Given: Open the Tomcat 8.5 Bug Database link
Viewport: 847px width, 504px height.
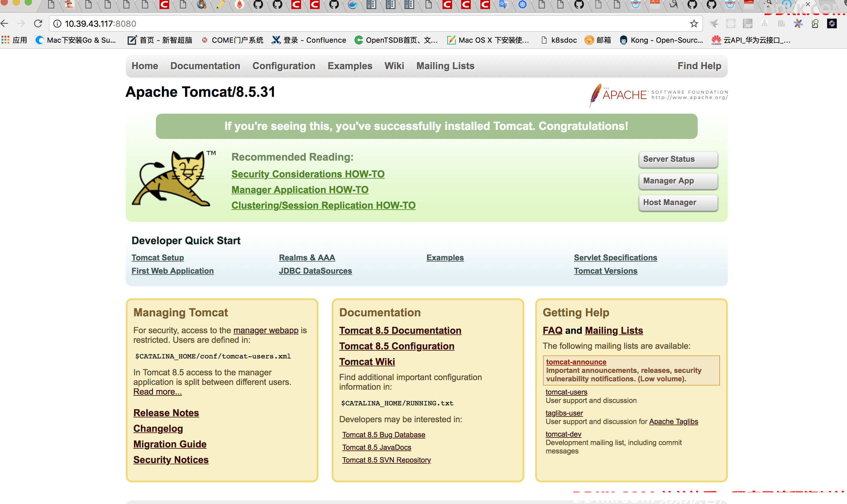Looking at the screenshot, I should pyautogui.click(x=383, y=434).
